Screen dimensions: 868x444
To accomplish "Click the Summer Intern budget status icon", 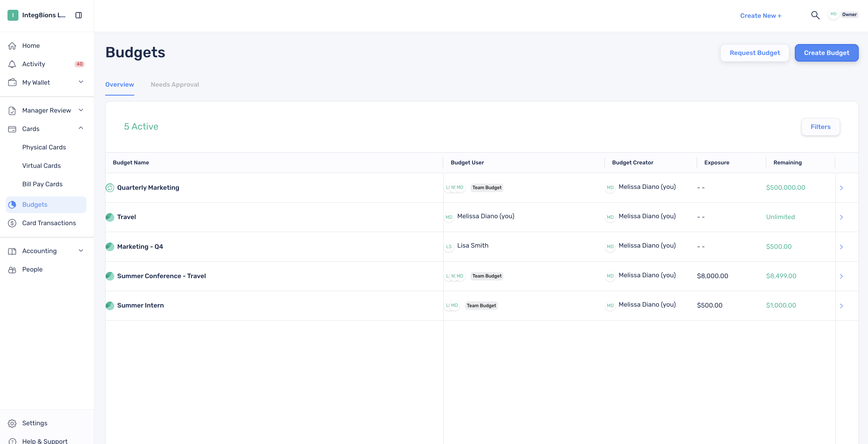I will (x=110, y=306).
